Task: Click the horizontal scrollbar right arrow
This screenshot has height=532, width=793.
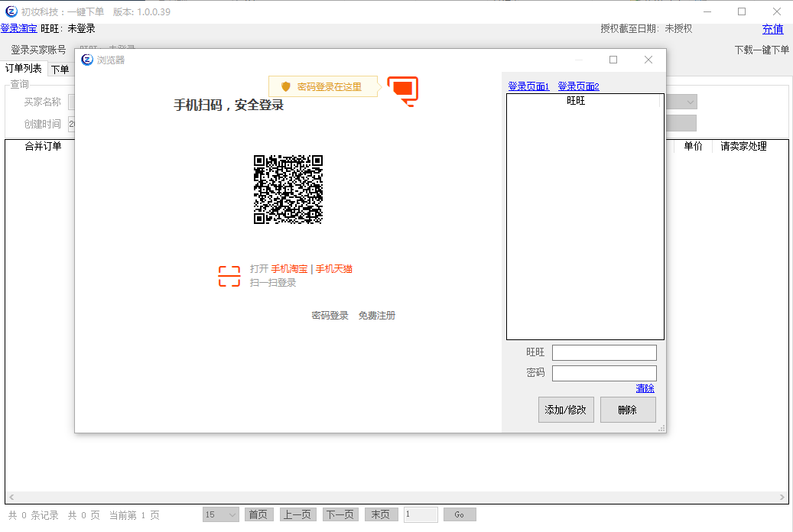Action: coord(782,498)
